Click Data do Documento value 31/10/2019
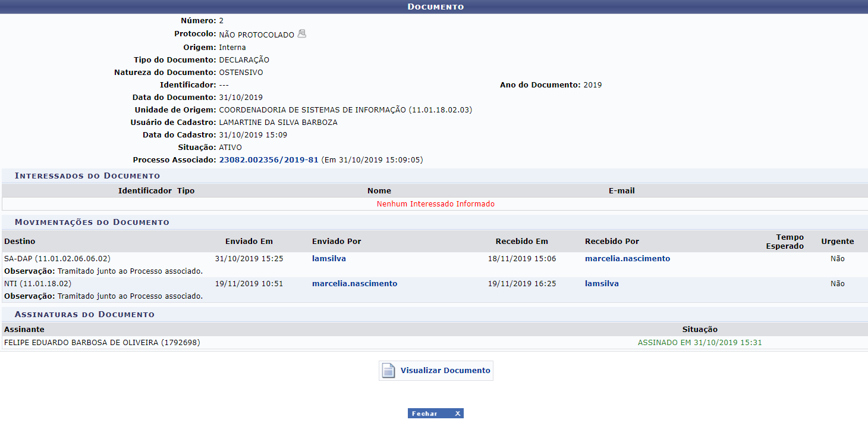The height and width of the screenshot is (429, 868). [x=241, y=98]
